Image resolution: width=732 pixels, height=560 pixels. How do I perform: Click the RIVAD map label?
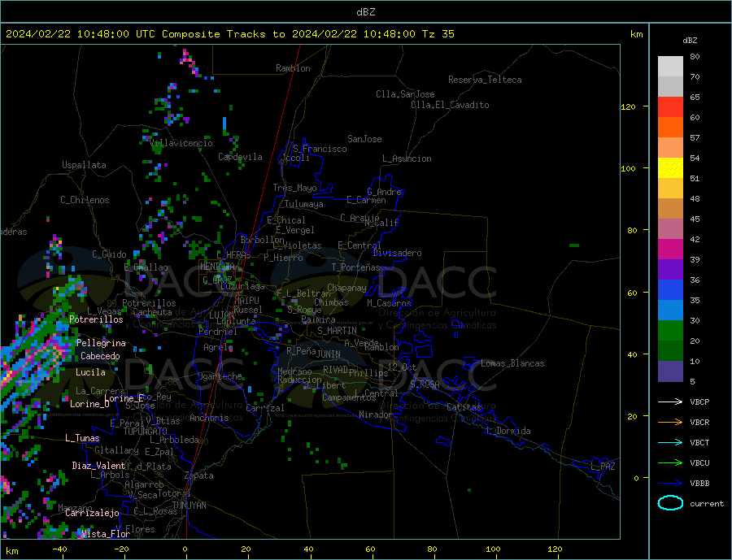335,370
